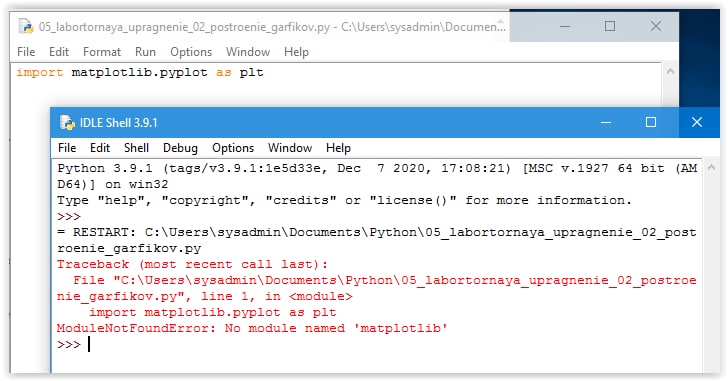
Task: Open Options menu in the editor window
Action: tap(191, 52)
